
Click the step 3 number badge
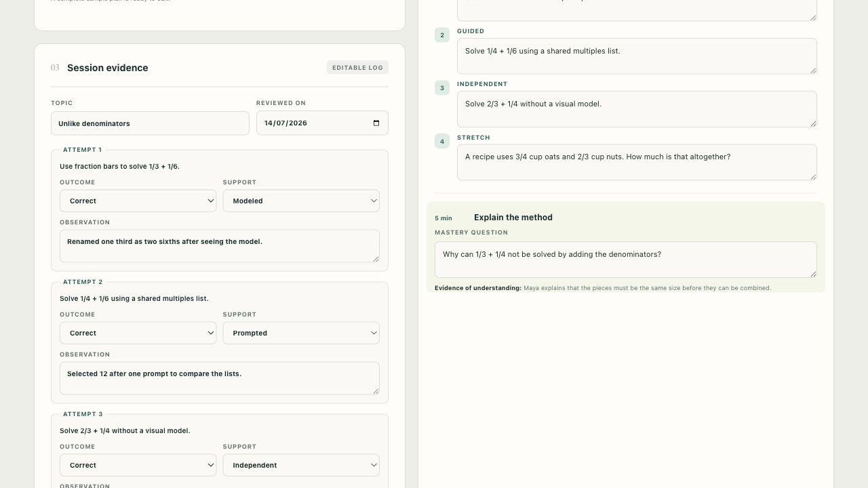click(x=442, y=88)
